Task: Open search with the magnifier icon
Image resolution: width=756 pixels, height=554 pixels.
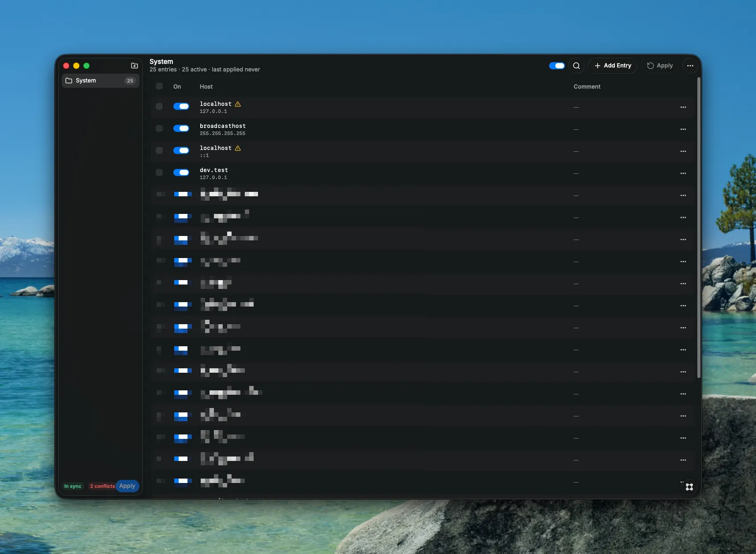Action: click(x=576, y=66)
